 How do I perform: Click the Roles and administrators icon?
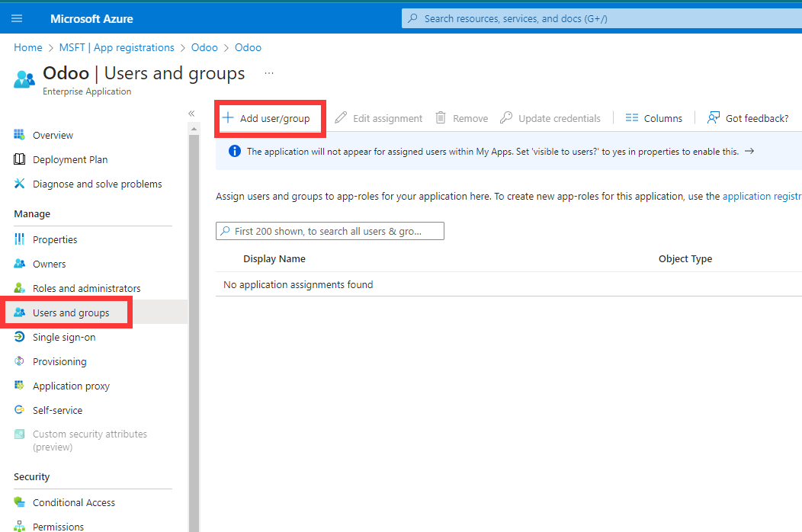tap(19, 288)
